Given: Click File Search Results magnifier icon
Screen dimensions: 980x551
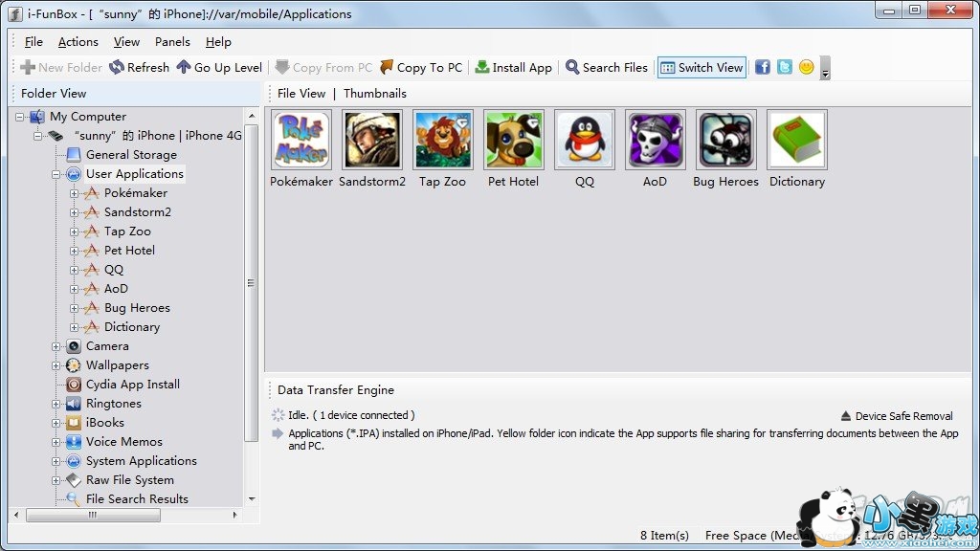Looking at the screenshot, I should pyautogui.click(x=74, y=499).
